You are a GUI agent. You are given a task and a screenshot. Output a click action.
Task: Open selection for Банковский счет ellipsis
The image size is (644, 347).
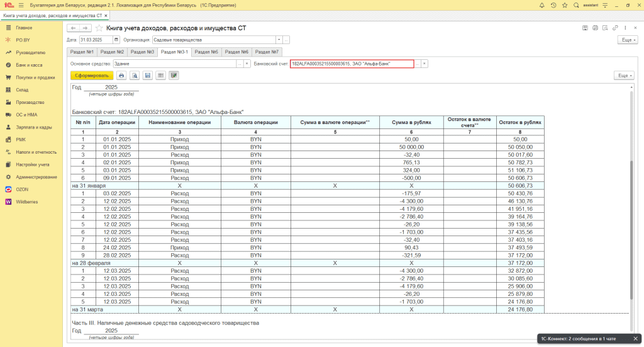tap(418, 64)
